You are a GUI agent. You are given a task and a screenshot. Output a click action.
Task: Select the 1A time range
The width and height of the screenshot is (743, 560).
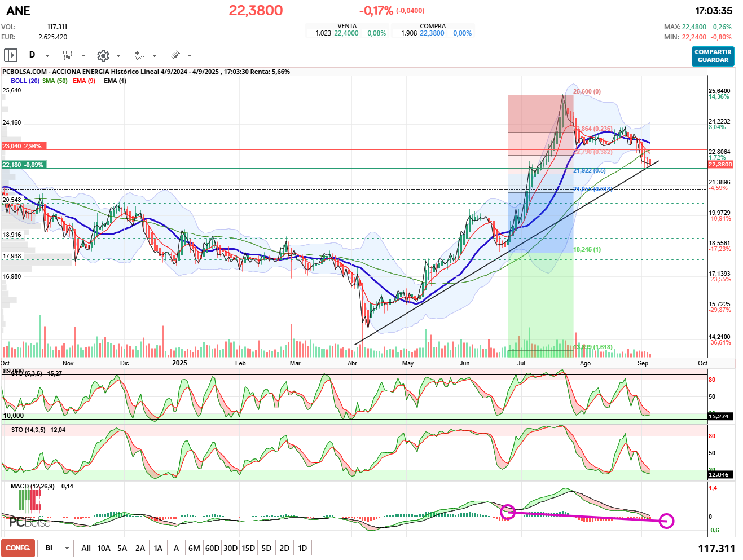pyautogui.click(x=158, y=548)
